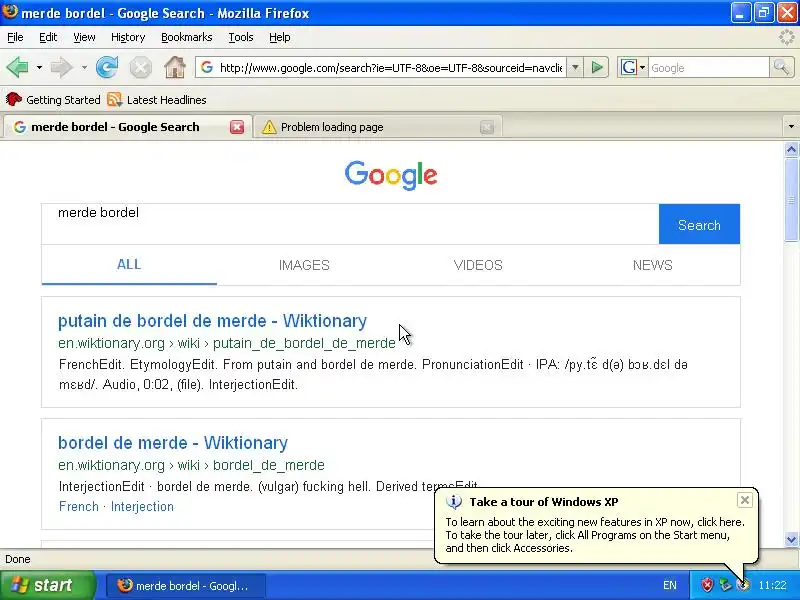Click the vertical scrollbar thumb
Screen dimensions: 800x600
[x=791, y=200]
